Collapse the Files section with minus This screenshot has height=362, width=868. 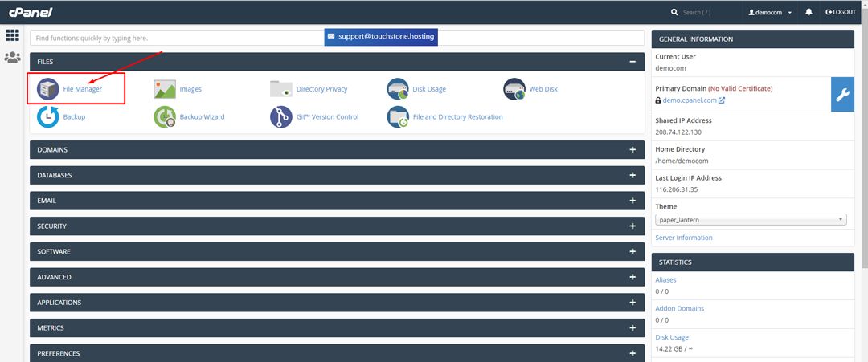pos(633,62)
